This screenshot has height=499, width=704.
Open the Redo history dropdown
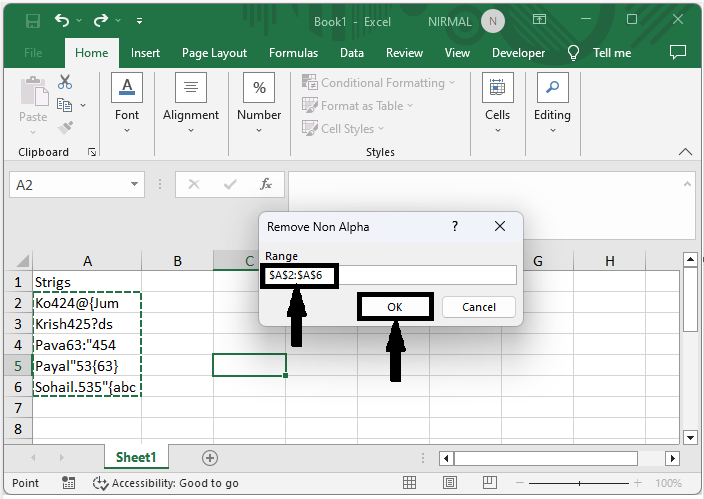click(x=118, y=21)
